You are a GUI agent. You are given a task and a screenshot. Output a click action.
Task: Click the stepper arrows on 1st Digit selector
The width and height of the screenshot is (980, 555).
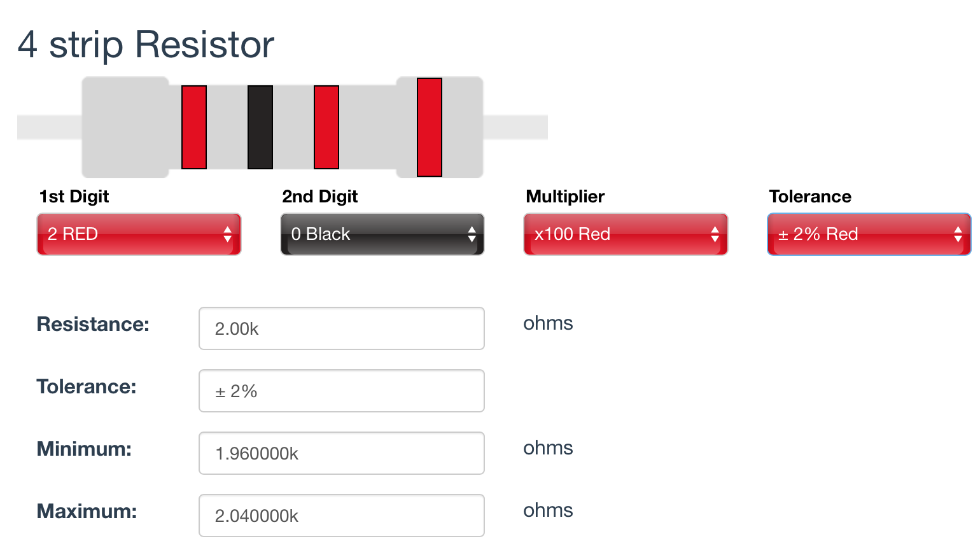click(x=227, y=234)
